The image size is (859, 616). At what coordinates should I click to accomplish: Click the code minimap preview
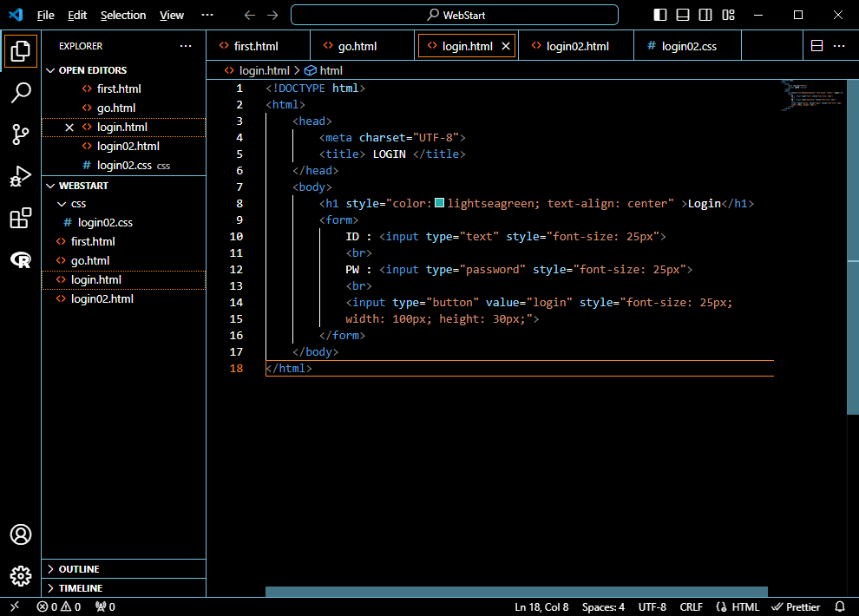coord(812,95)
